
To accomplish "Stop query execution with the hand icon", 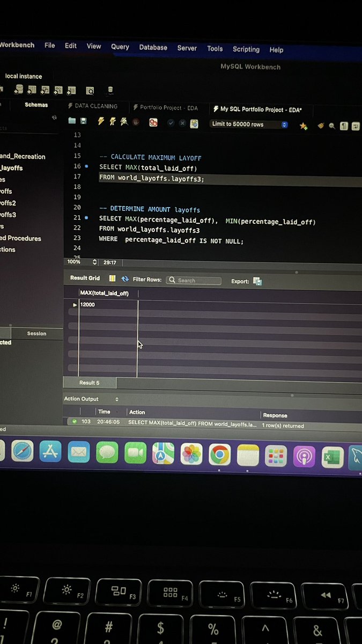I will 136,122.
